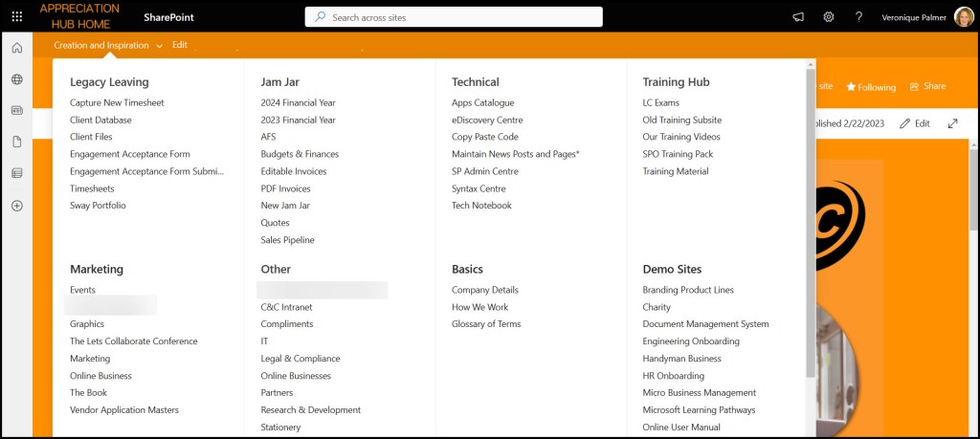
Task: Click the Home icon in left sidebar
Action: 16,49
